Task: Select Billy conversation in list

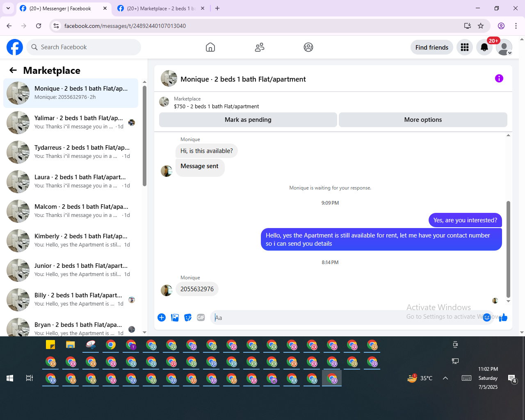Action: [x=71, y=300]
